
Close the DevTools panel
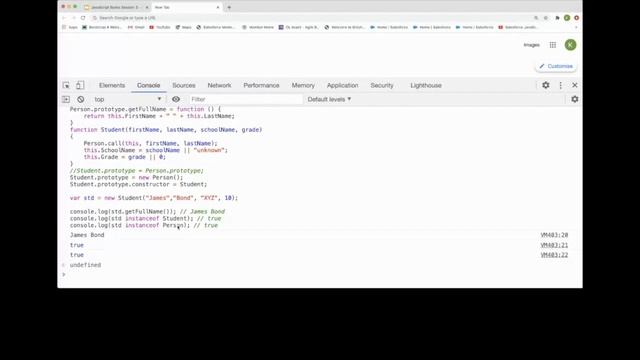point(575,85)
